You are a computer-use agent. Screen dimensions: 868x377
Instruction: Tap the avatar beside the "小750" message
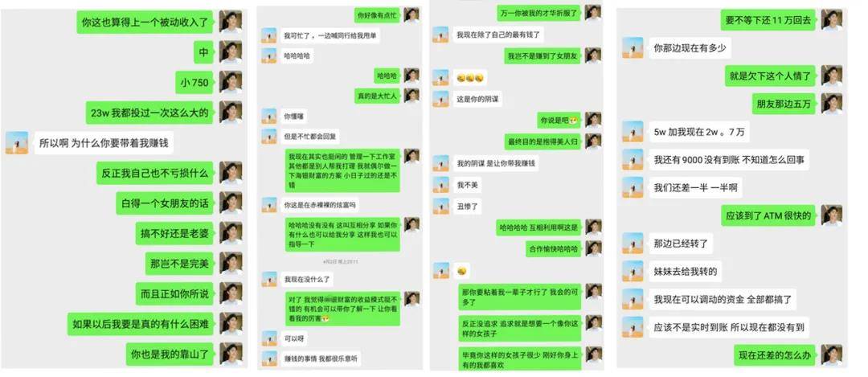[231, 82]
